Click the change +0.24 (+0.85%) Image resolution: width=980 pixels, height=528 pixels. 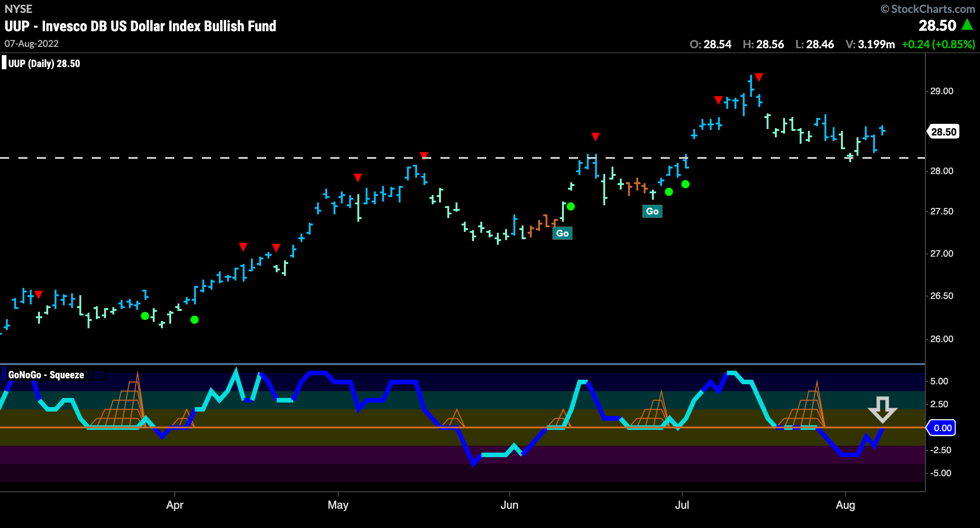938,44
